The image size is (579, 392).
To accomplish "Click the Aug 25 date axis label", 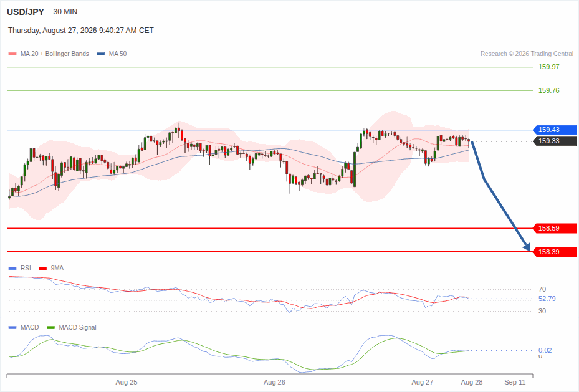I will click(127, 382).
